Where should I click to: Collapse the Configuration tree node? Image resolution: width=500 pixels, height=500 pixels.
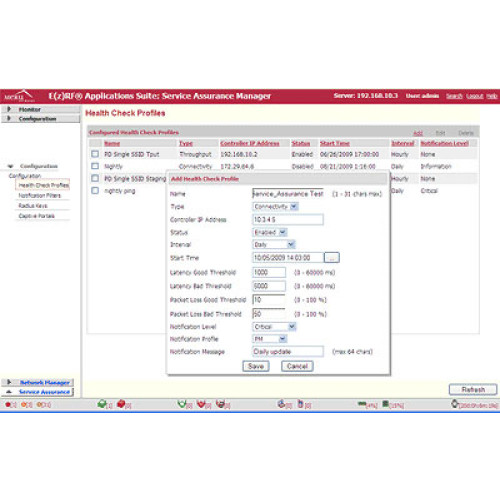point(11,166)
